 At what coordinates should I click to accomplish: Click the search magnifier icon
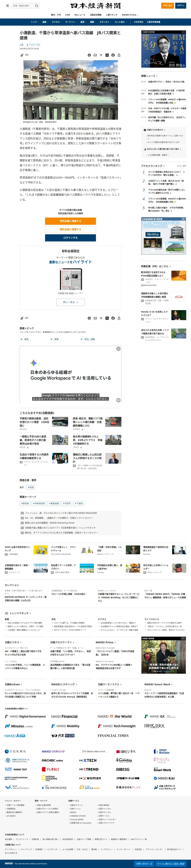36,6
